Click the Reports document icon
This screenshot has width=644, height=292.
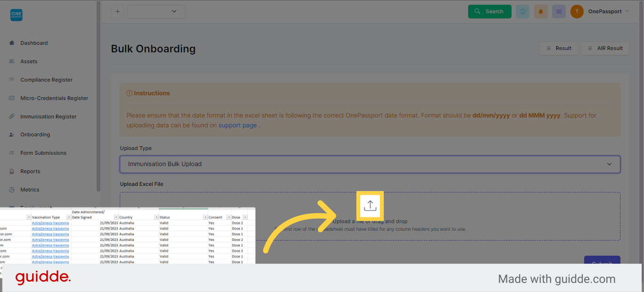[x=12, y=171]
